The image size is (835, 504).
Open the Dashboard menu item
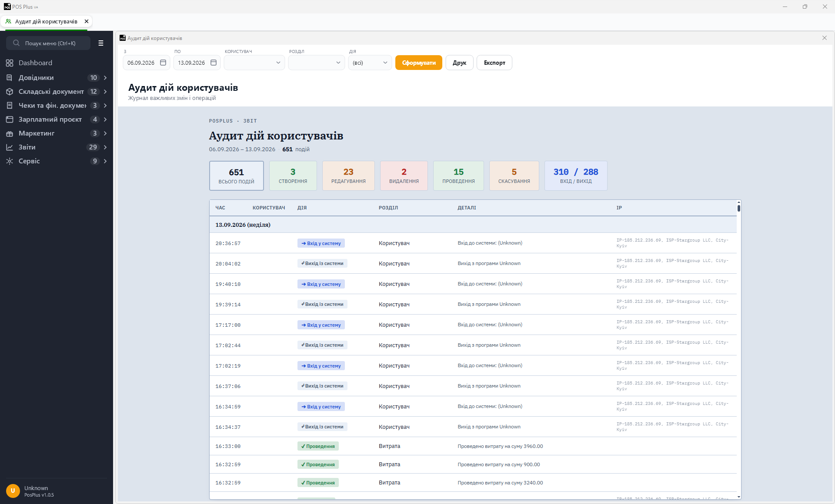[57, 63]
